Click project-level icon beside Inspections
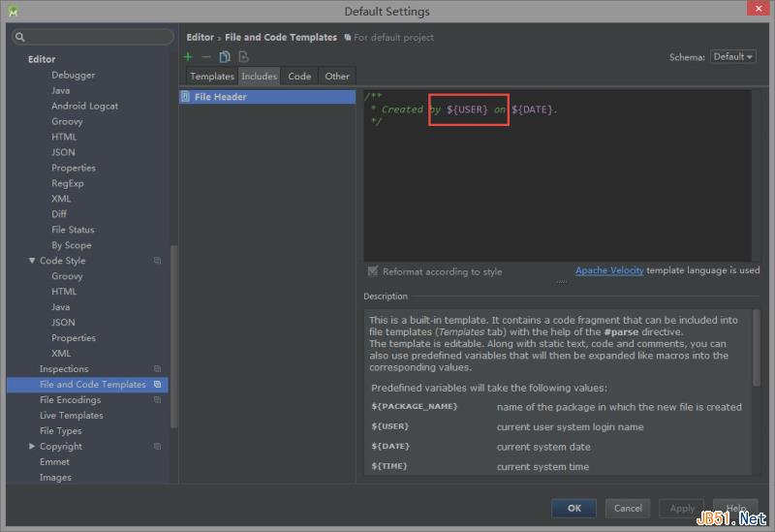Image resolution: width=775 pixels, height=532 pixels. (157, 368)
